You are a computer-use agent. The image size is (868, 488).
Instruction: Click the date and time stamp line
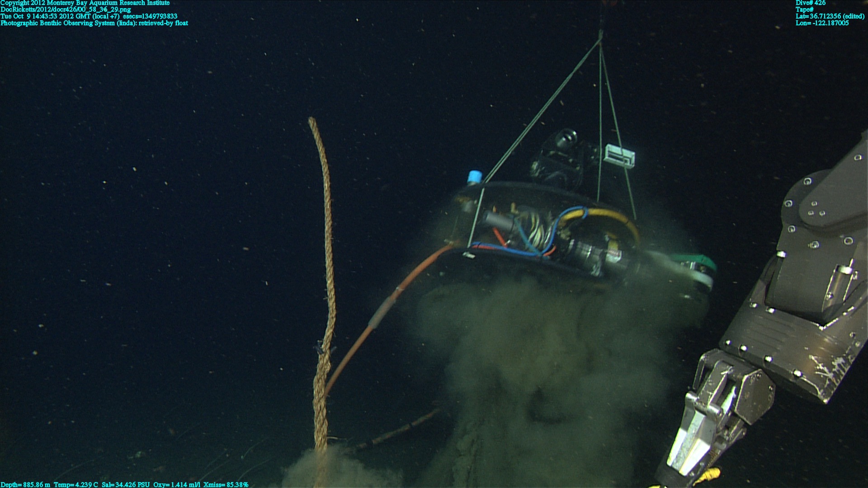89,16
